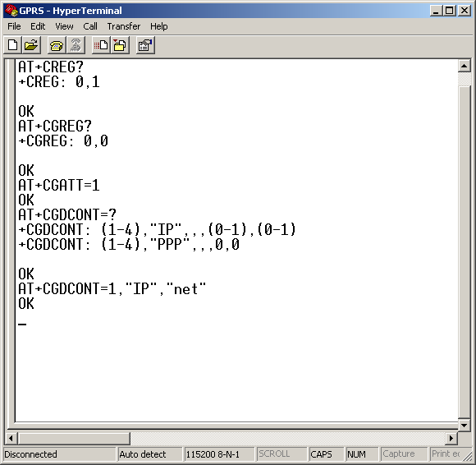Viewport: 476px width, 465px height.
Task: Click the HyperTerminal title bar app icon
Action: tap(11, 11)
